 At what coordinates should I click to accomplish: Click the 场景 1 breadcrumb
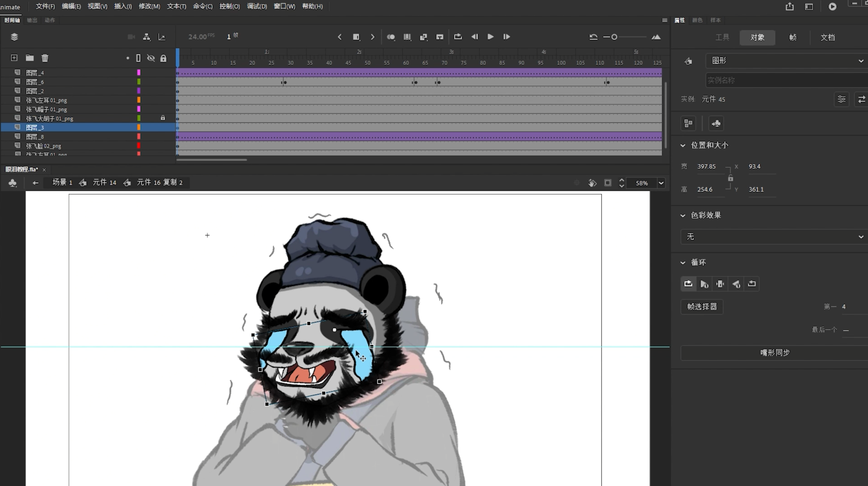tap(63, 182)
